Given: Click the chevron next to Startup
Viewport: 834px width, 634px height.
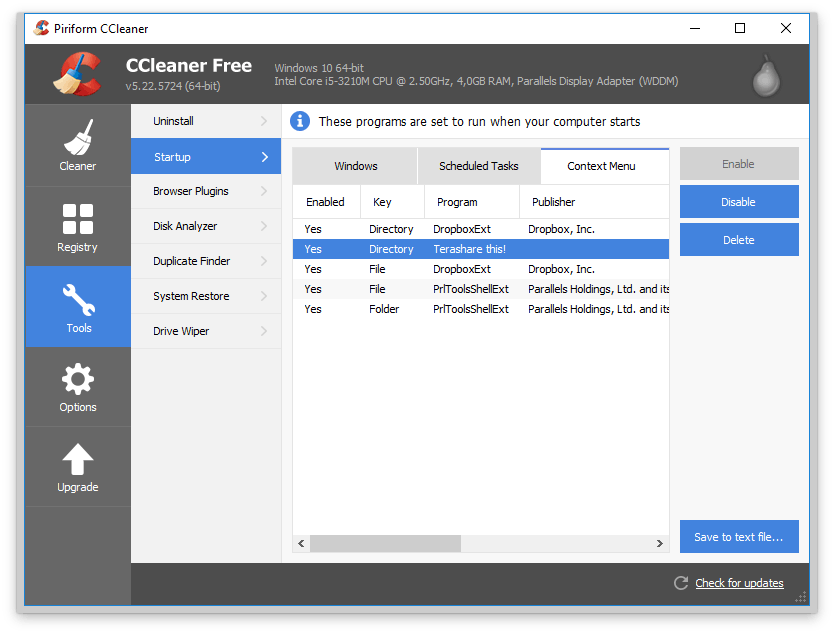Looking at the screenshot, I should [265, 157].
